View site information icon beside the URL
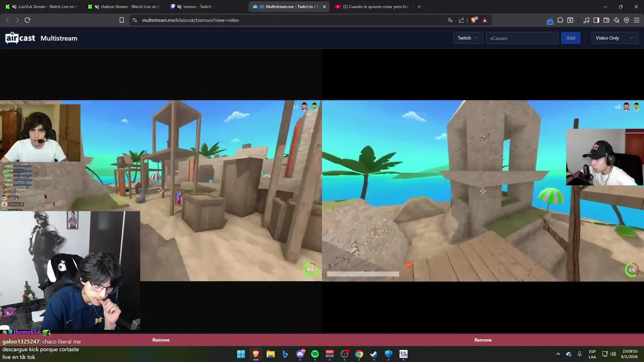This screenshot has height=362, width=644. click(134, 20)
